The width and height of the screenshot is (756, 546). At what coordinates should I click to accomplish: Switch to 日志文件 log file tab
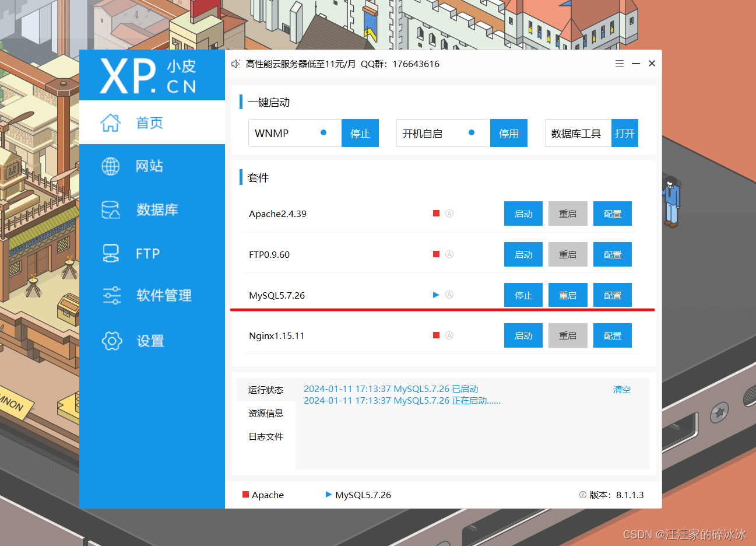point(266,436)
